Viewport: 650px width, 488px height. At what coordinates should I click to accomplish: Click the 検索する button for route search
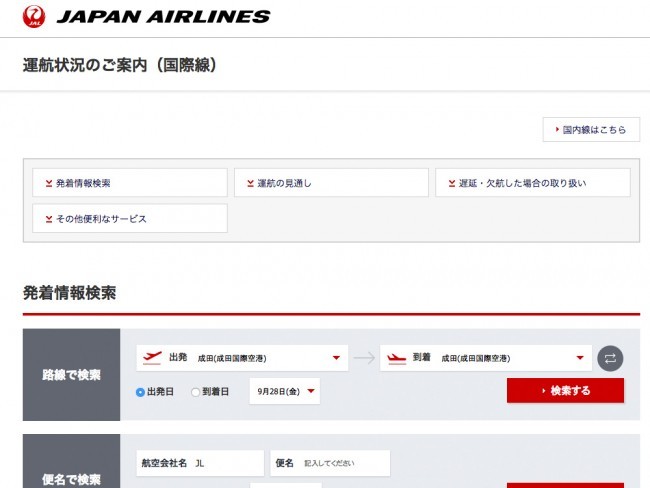[x=565, y=390]
